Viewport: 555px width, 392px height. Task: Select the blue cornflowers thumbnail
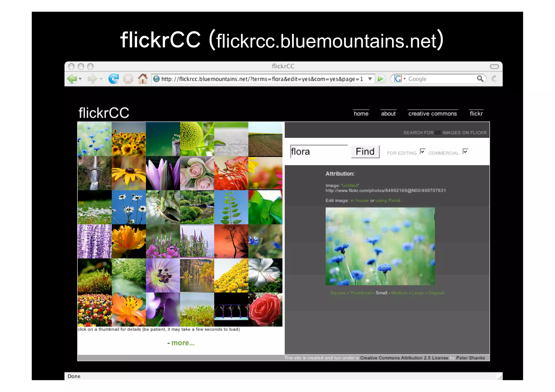pos(95,139)
